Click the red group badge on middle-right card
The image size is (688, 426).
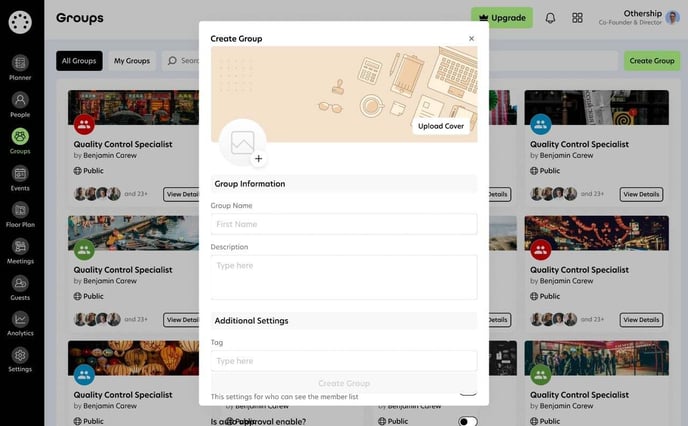[x=541, y=250]
